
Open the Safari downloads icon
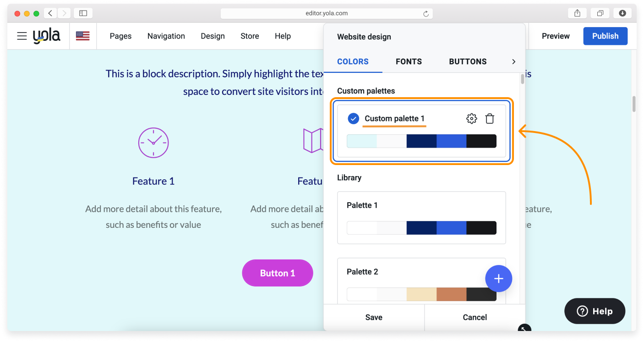[x=622, y=13]
